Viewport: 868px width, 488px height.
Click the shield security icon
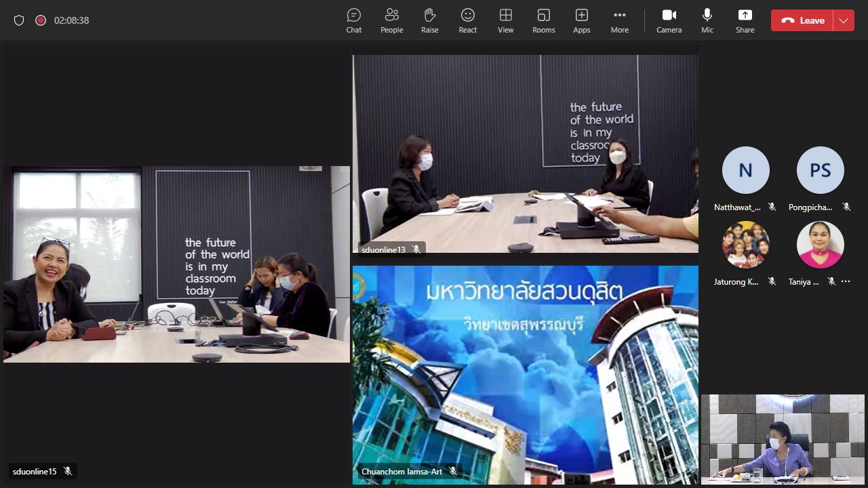[x=19, y=20]
